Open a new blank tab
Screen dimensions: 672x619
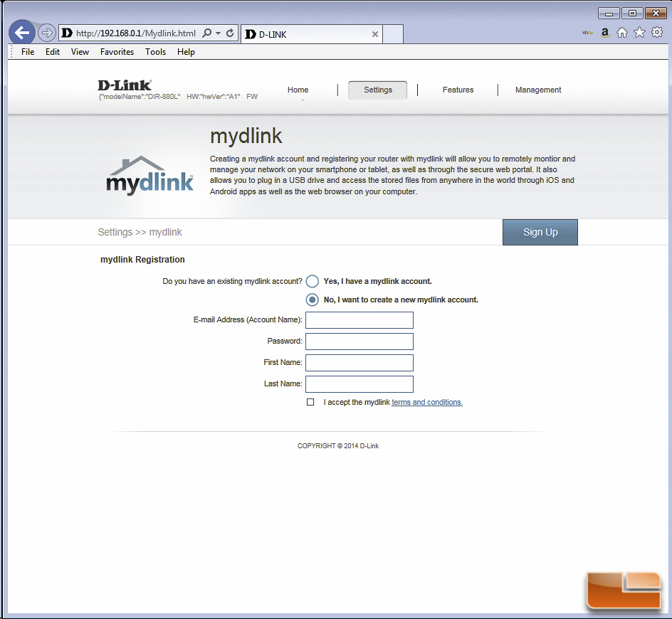[393, 34]
